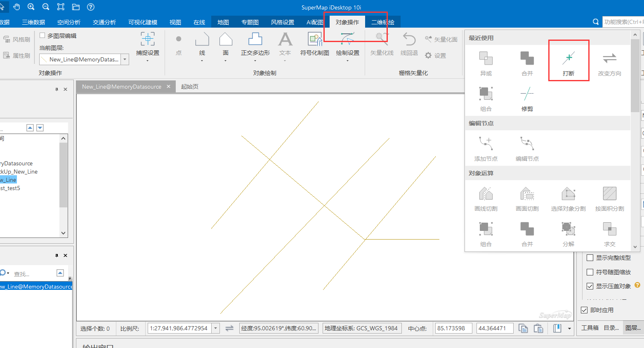Click the 异或 tool in recent list
Screen dimensions: 644x348
tap(486, 63)
